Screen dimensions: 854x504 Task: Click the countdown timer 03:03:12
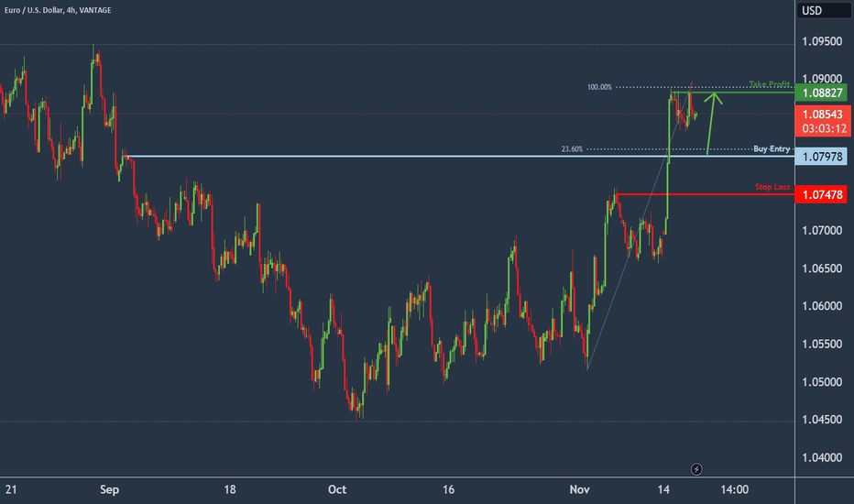pos(824,129)
